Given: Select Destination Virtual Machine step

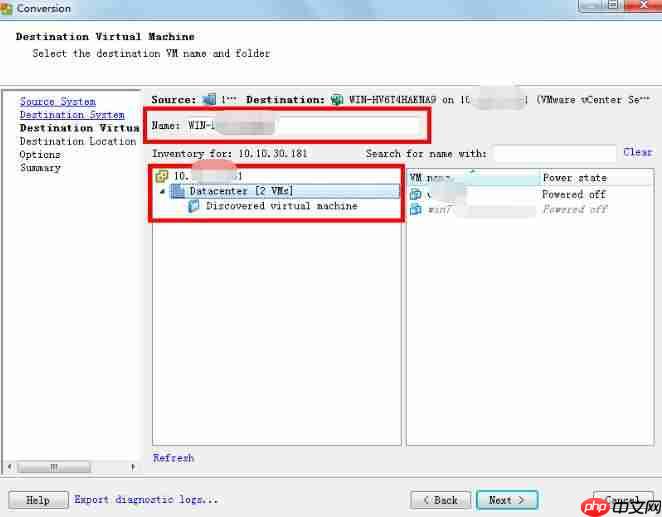Looking at the screenshot, I should pos(79,128).
